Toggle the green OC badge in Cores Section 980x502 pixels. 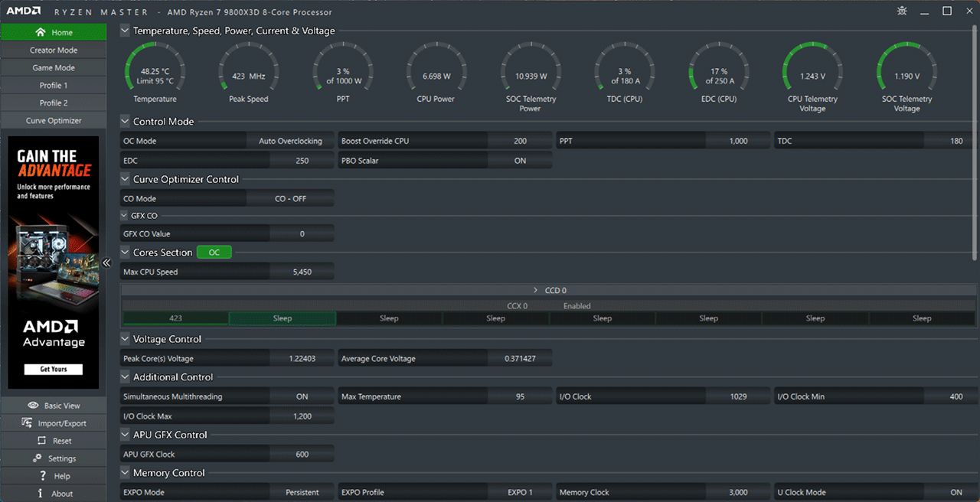(x=214, y=253)
